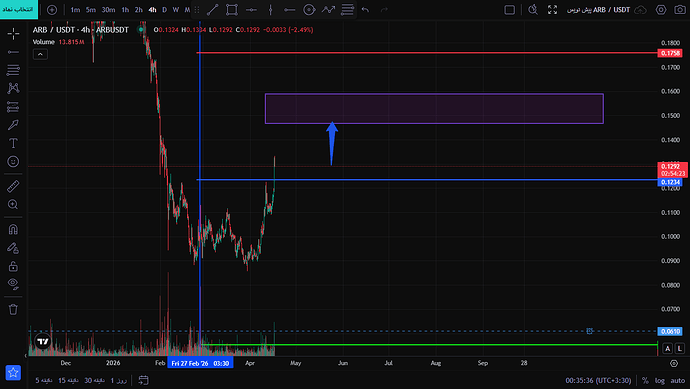Viewport: 690px width, 389px height.
Task: Click the 0.0610 dashed-line price label
Action: coord(670,331)
